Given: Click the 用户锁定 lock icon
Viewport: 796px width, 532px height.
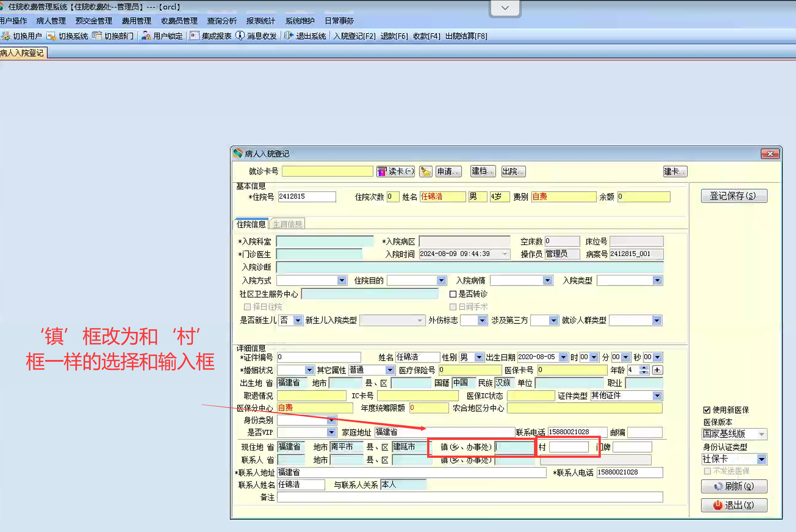Looking at the screenshot, I should coord(146,35).
